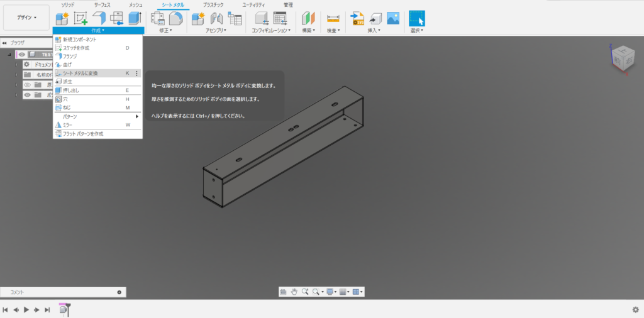Choose 派生 from the menu
The width and height of the screenshot is (644, 318).
point(97,82)
